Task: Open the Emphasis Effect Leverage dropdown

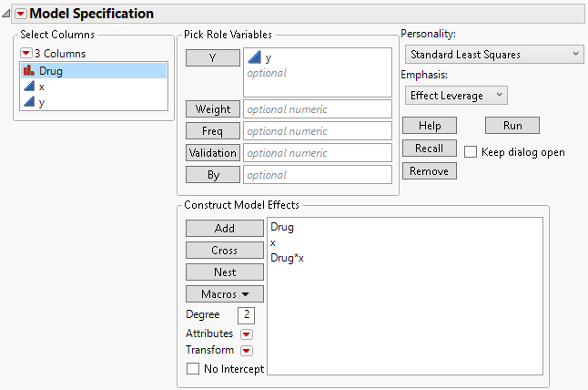Action: pyautogui.click(x=456, y=94)
